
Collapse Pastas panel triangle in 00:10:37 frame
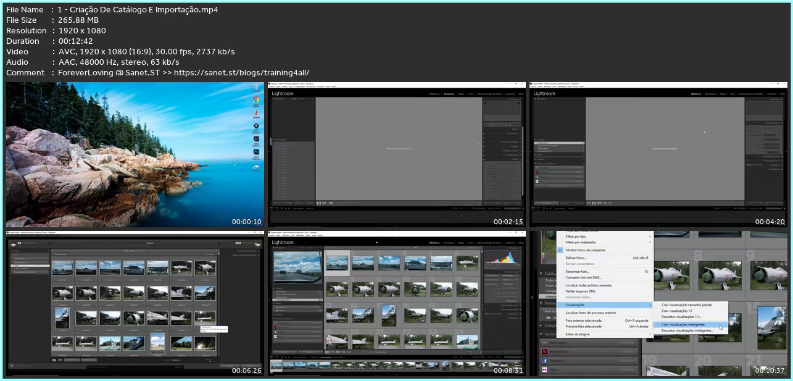point(541,303)
